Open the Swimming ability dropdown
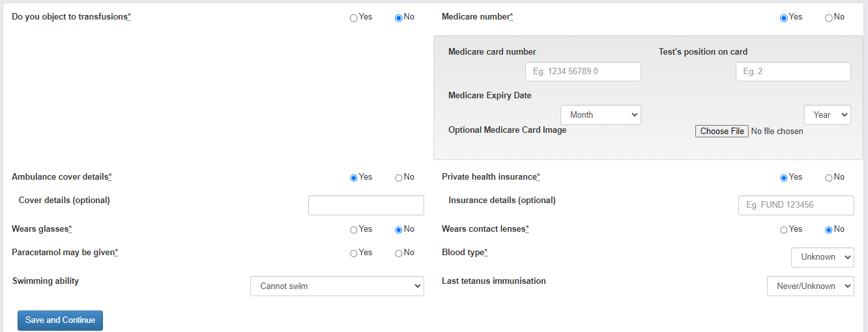 337,286
